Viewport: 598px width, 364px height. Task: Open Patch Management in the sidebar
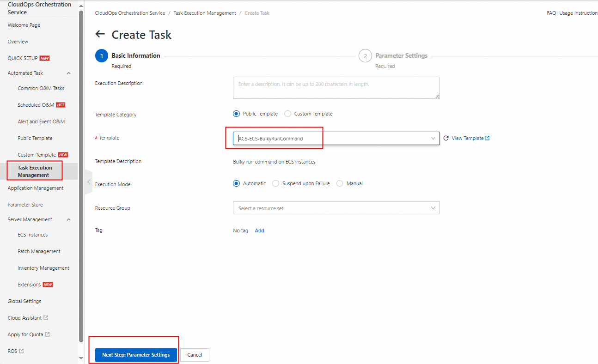pos(39,251)
